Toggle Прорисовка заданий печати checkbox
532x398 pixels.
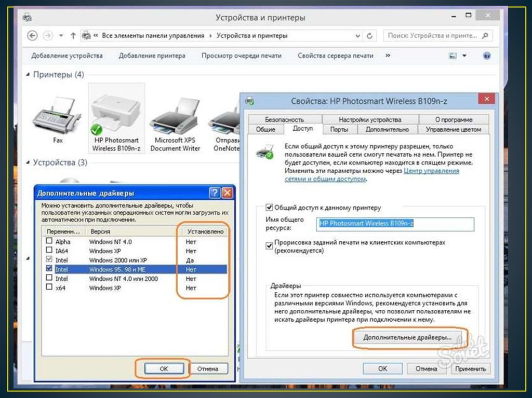pos(269,245)
